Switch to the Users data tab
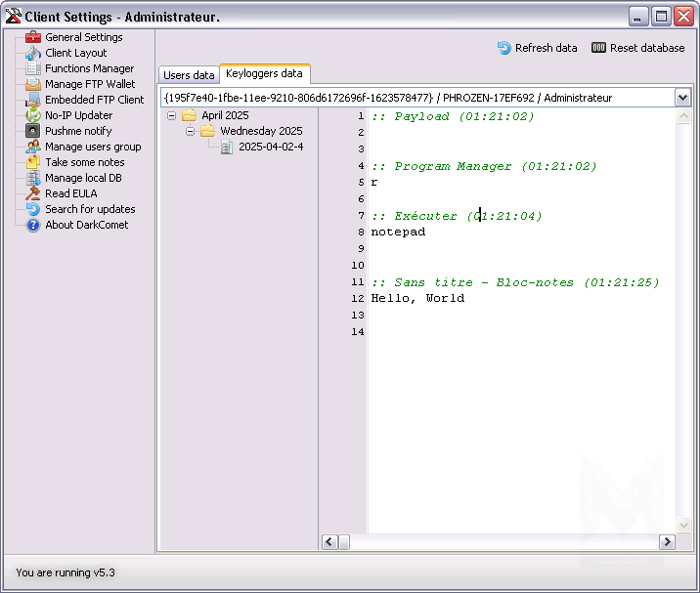The image size is (700, 593). coord(189,75)
